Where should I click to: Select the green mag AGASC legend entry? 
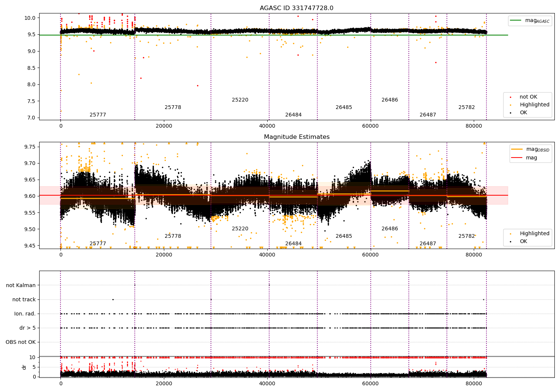(x=530, y=21)
